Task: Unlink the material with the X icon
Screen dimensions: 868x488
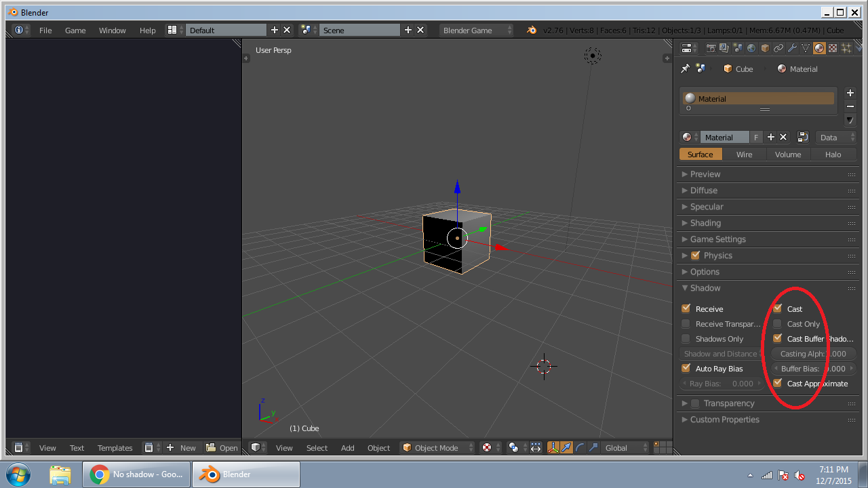Action: (783, 137)
